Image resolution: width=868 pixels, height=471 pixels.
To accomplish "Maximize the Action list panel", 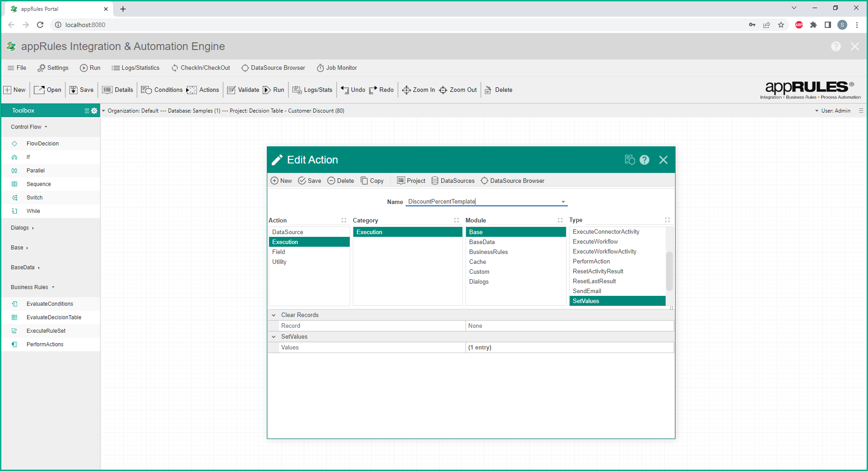I will [344, 220].
